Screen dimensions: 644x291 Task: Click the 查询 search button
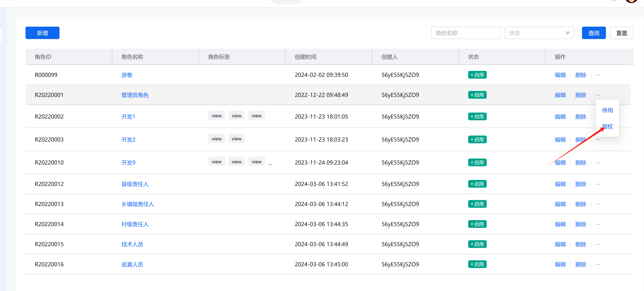(x=594, y=33)
